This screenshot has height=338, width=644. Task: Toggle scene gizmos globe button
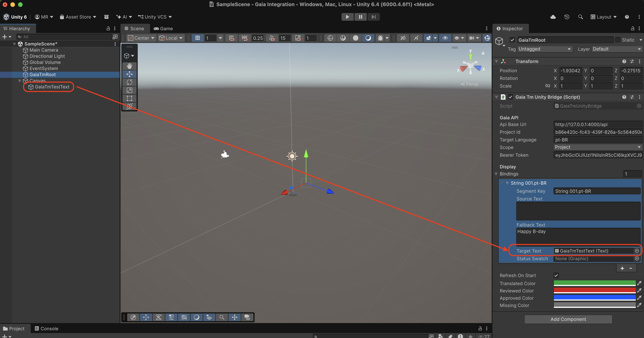tap(487, 38)
